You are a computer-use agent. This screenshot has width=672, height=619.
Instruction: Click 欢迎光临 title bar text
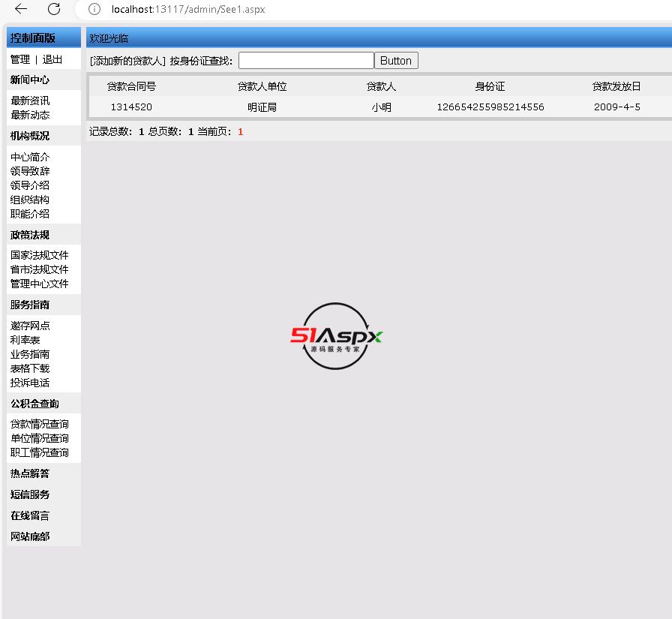tap(109, 38)
